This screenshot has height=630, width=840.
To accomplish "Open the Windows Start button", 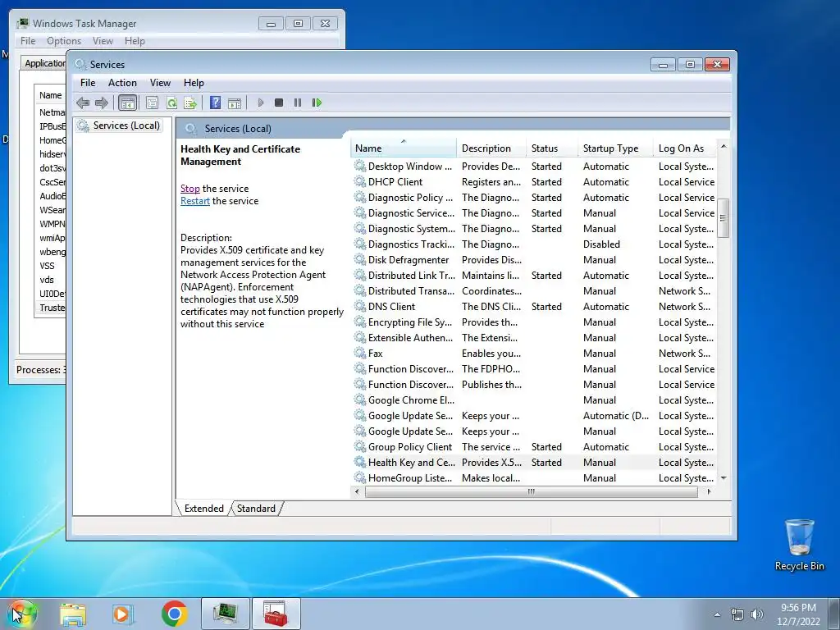I will coord(22,614).
